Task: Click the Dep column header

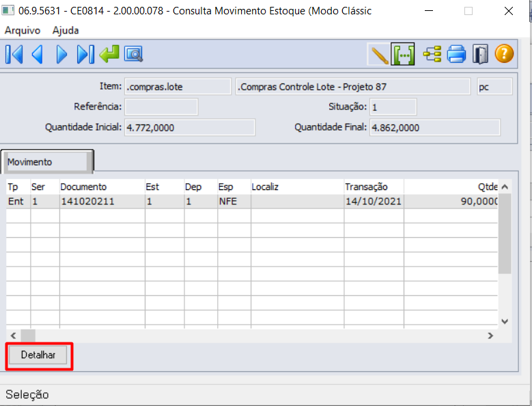Action: pyautogui.click(x=201, y=187)
